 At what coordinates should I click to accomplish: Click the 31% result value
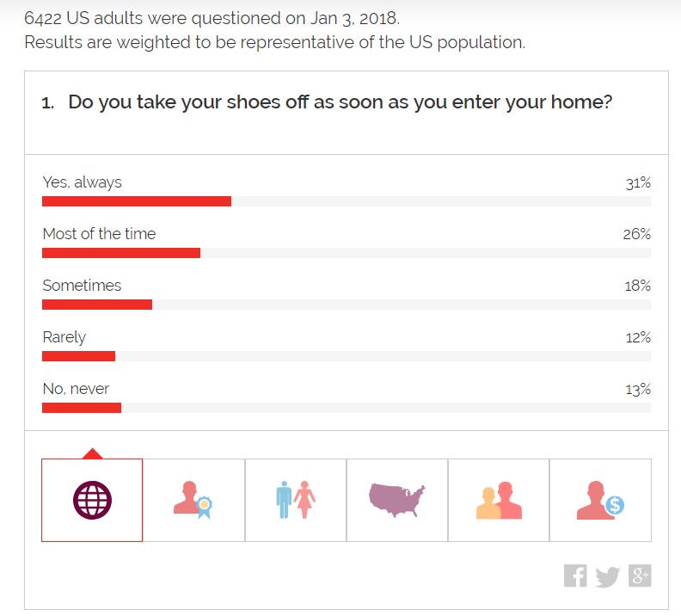tap(638, 182)
